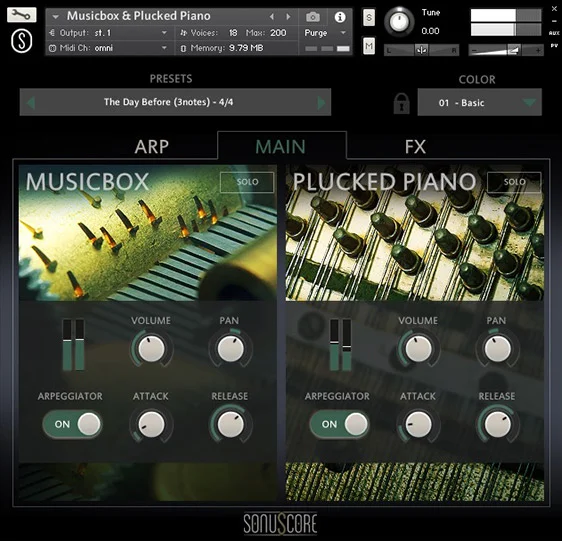Screen dimensions: 562x541
Task: Click the Musicbox level meter
Action: click(x=73, y=345)
